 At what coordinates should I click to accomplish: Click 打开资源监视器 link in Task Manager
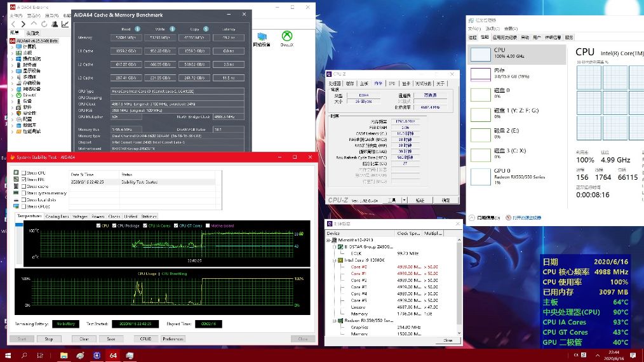(x=527, y=218)
